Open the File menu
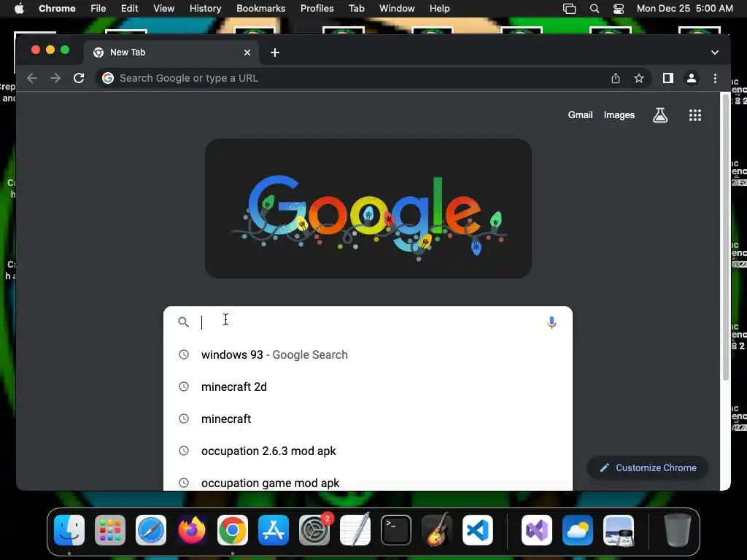The height and width of the screenshot is (560, 747). 98,9
